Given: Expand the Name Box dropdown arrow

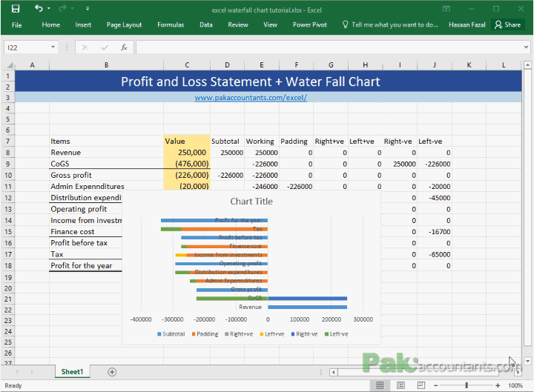Looking at the screenshot, I should (53, 47).
